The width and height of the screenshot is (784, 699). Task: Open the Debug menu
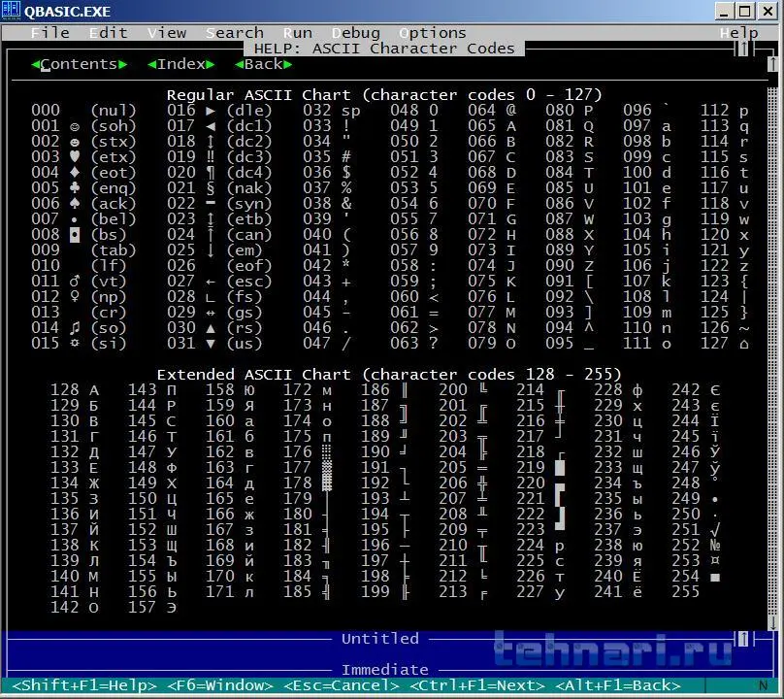[356, 33]
